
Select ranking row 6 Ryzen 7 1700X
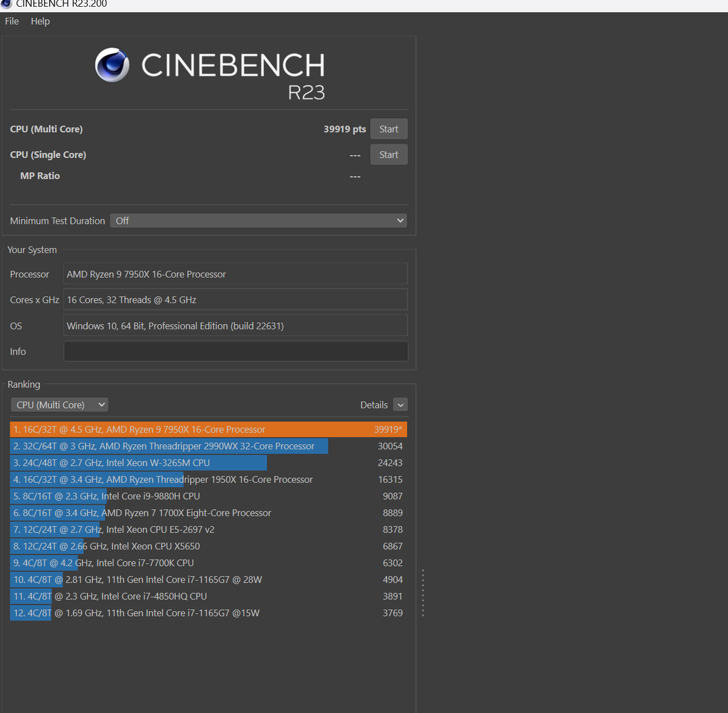(208, 513)
